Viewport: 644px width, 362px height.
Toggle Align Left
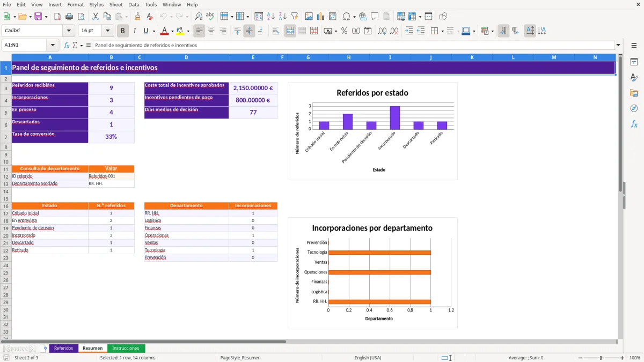[x=200, y=31]
